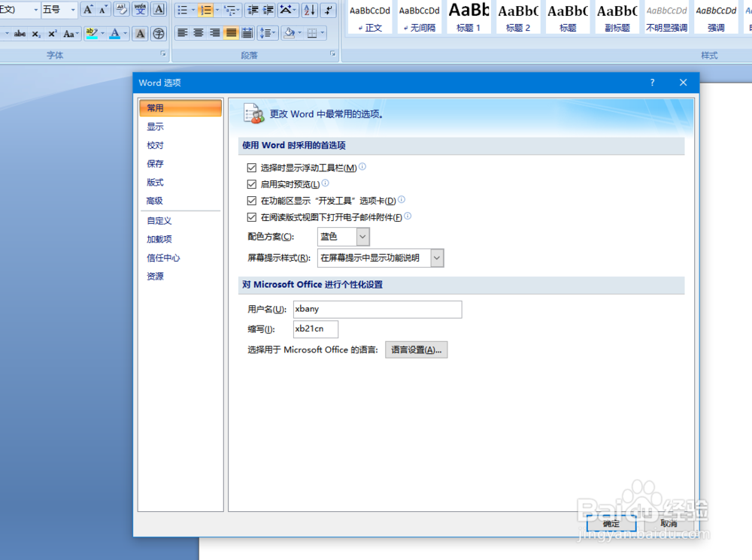The width and height of the screenshot is (752, 560).
Task: Sort text with the A-Z icon
Action: pos(310,10)
